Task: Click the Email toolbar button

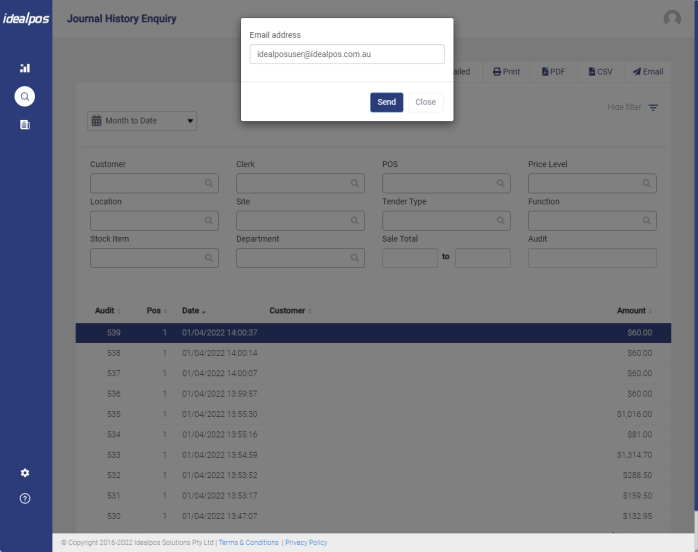Action: coord(648,72)
